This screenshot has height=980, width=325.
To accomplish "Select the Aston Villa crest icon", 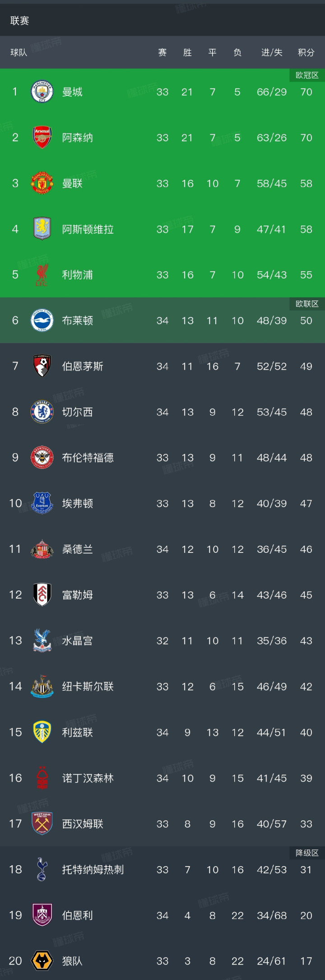I will click(x=42, y=229).
